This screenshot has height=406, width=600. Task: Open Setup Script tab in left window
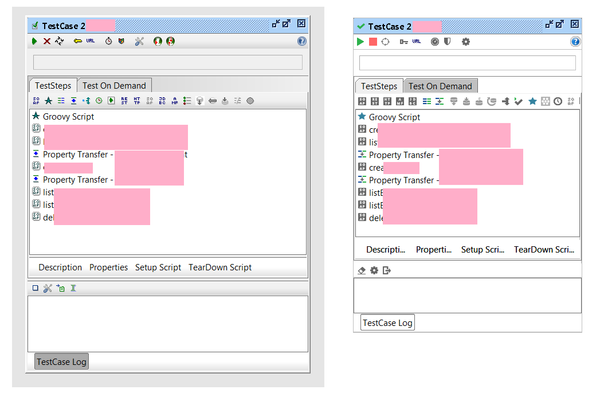[x=158, y=267]
